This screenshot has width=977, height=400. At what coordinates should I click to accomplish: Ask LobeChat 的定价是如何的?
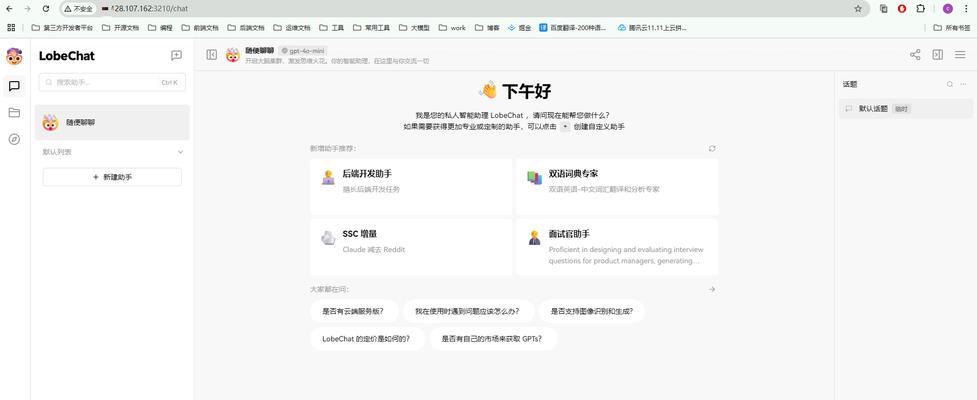click(366, 339)
